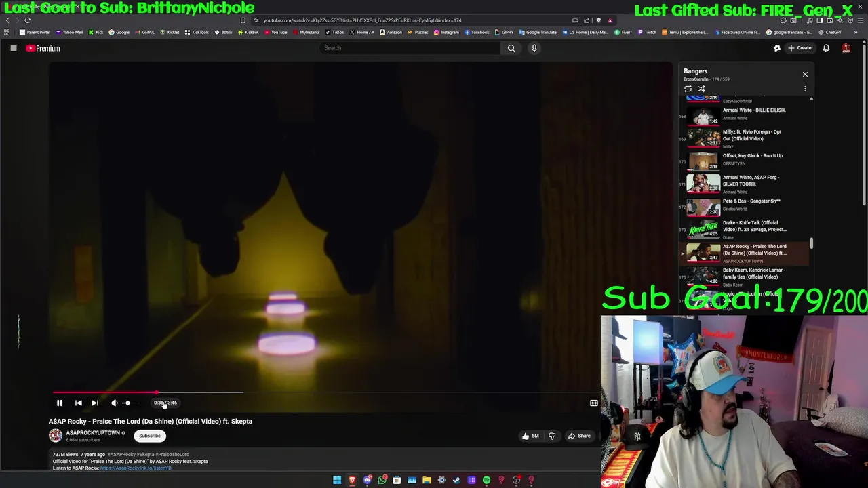The width and height of the screenshot is (868, 488).
Task: Open Spotify from taskbar
Action: point(486,480)
